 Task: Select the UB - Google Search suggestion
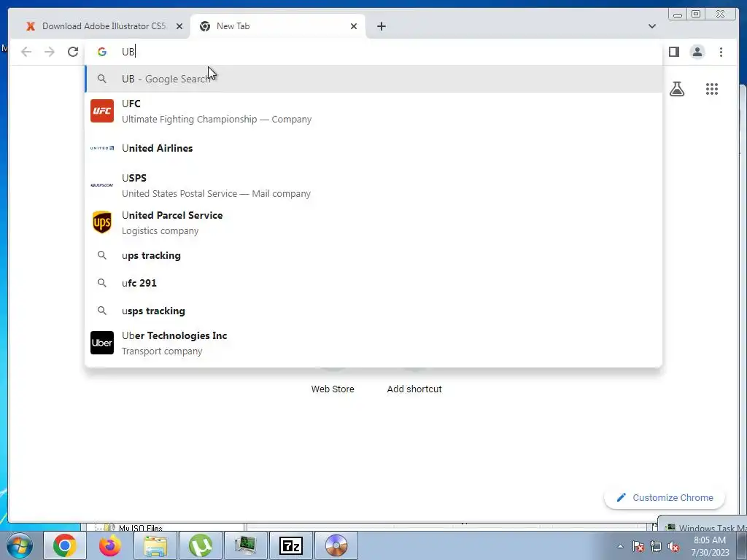pyautogui.click(x=373, y=79)
